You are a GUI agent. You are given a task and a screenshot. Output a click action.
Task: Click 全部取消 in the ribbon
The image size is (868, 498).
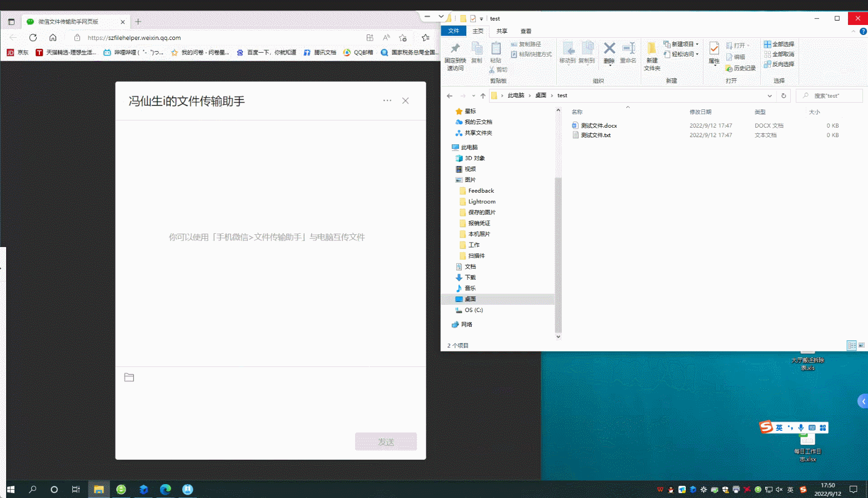pyautogui.click(x=779, y=54)
